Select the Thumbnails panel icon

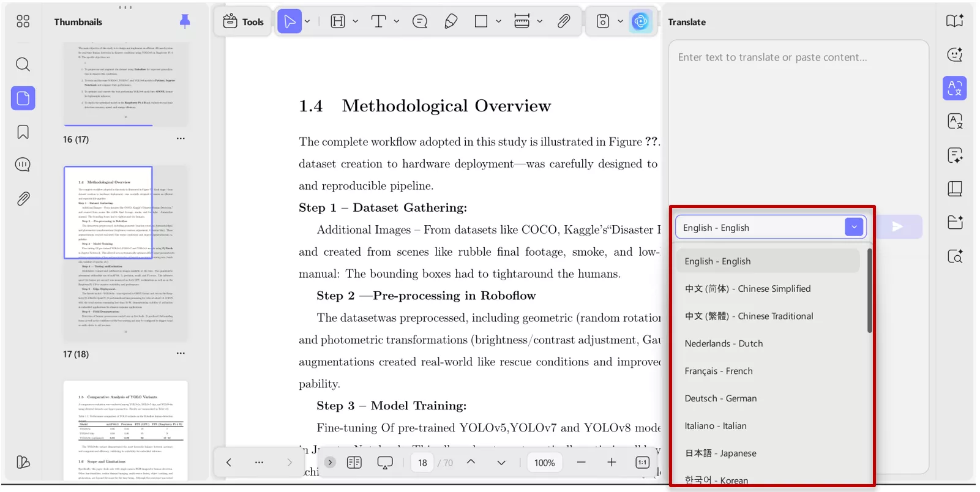[23, 98]
